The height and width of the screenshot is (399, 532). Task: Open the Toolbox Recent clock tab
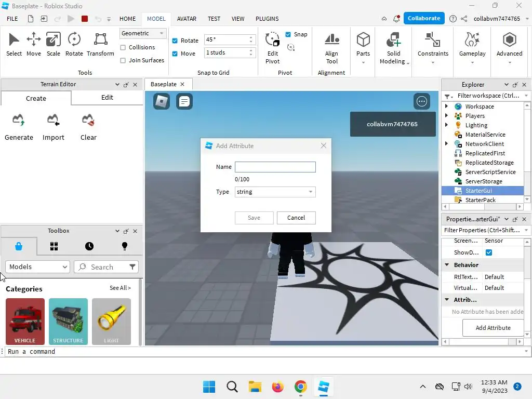pyautogui.click(x=89, y=246)
